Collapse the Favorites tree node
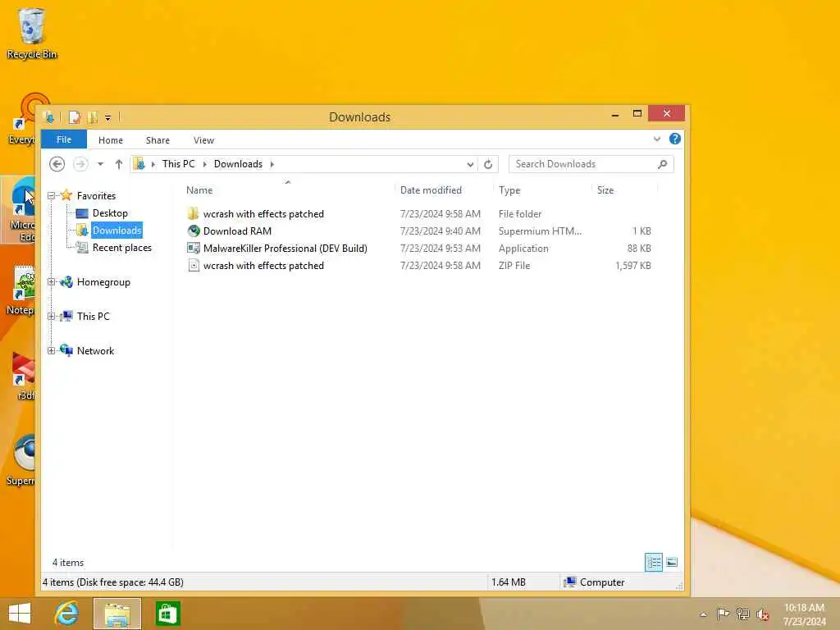Viewport: 840px width, 630px height. click(52, 195)
